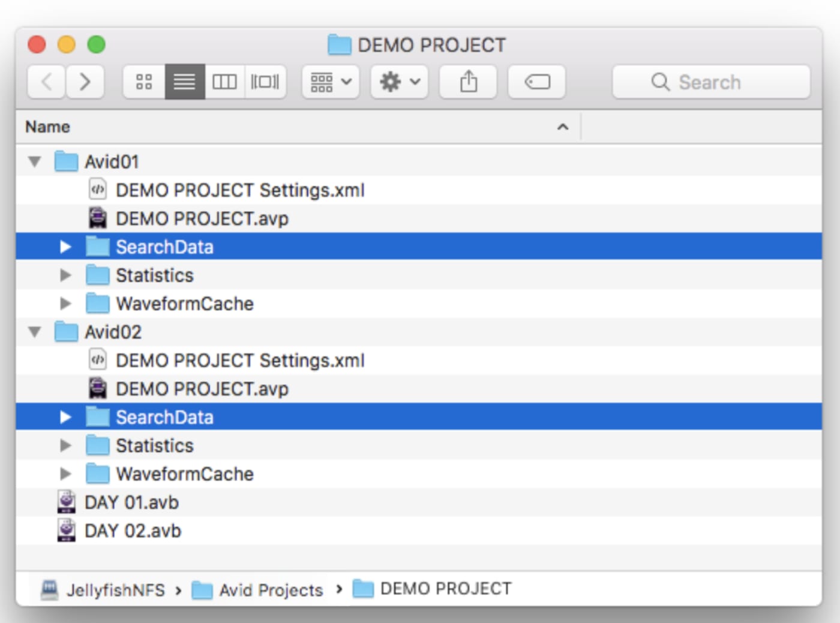
Task: Select Statistics folder icon in Avid01
Action: click(97, 275)
